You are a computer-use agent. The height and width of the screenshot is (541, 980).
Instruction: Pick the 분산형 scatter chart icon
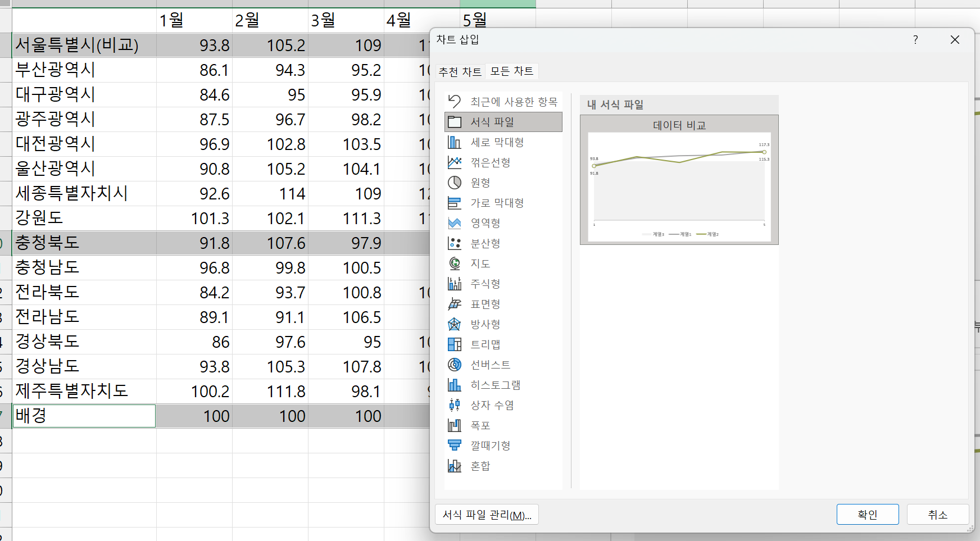[455, 243]
